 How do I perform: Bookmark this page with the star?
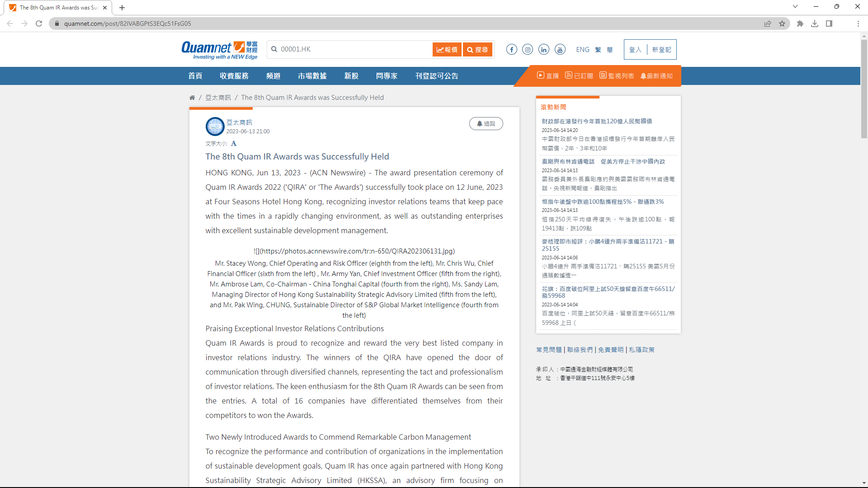click(782, 23)
